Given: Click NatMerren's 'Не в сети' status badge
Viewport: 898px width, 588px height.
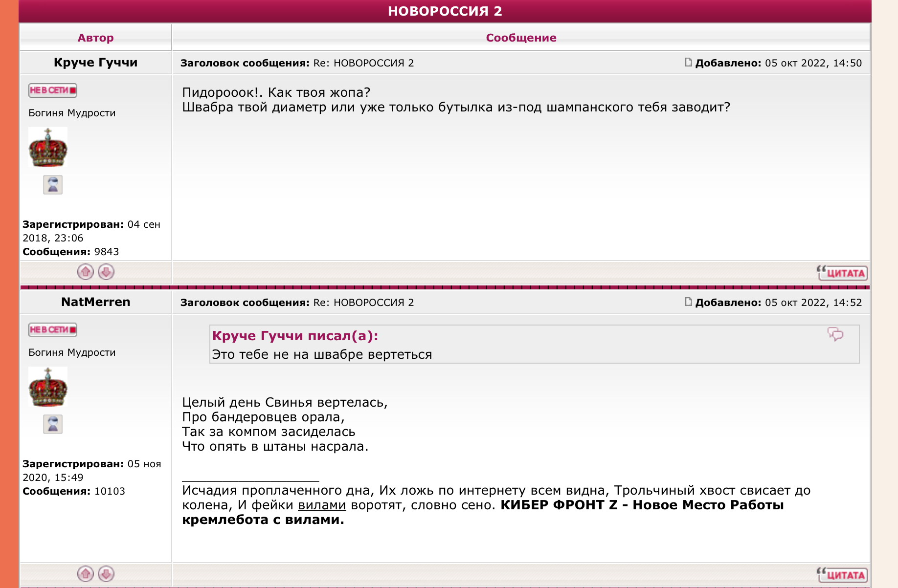Looking at the screenshot, I should point(53,330).
